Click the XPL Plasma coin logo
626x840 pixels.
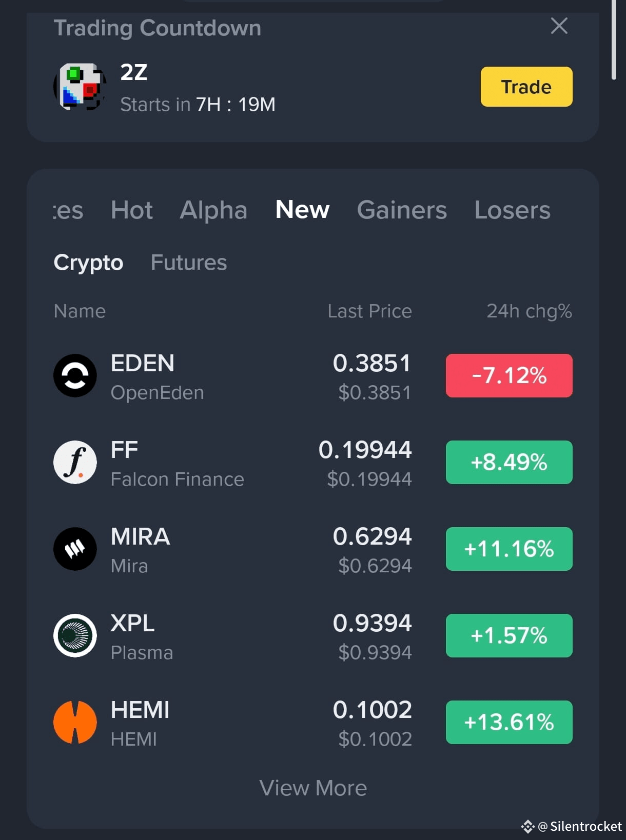pos(75,635)
